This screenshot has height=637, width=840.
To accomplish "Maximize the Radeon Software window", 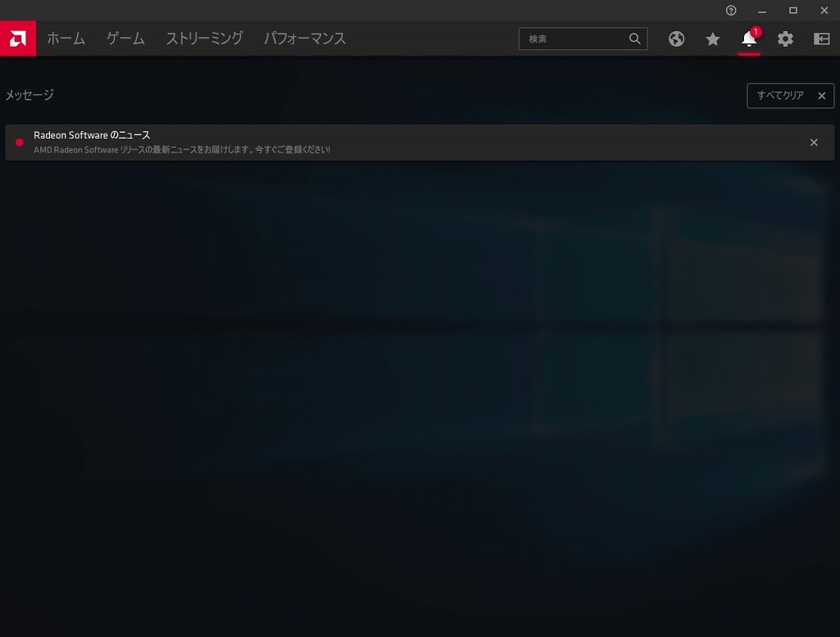I will (x=793, y=10).
